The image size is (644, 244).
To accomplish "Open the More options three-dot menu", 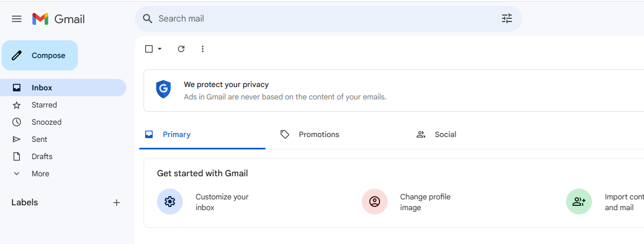I will [x=203, y=49].
